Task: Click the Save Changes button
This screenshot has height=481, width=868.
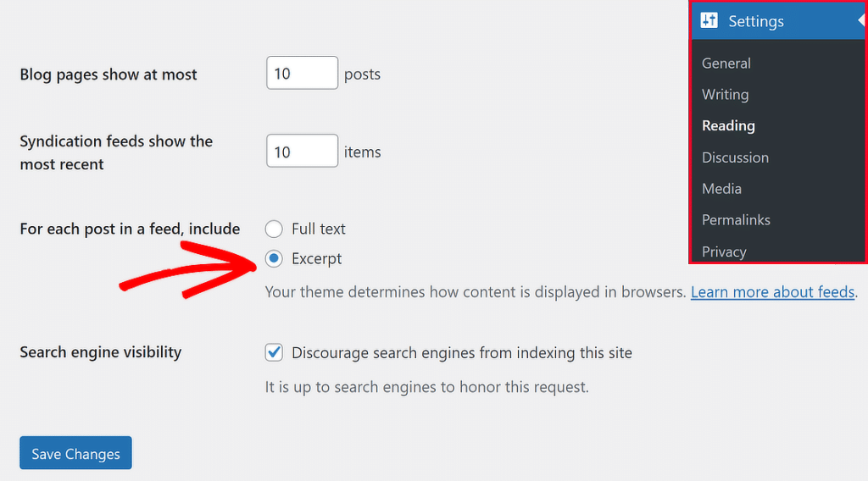Action: 75,454
